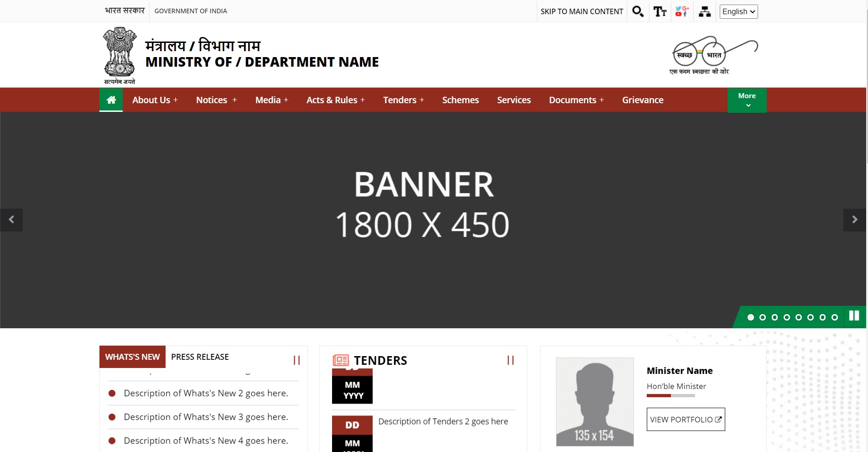The height and width of the screenshot is (452, 868).
Task: Advance to next banner slide arrow
Action: pos(854,220)
